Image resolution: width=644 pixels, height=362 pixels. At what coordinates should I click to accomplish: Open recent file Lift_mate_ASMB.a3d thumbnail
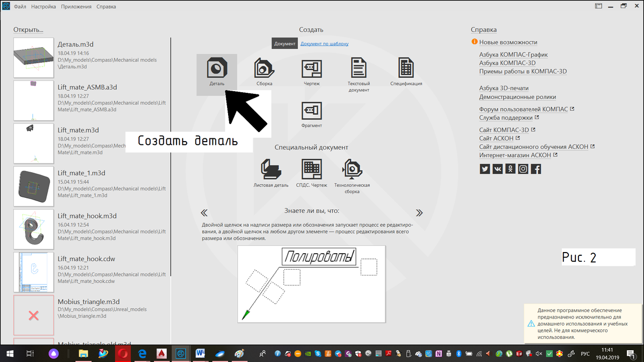[33, 100]
